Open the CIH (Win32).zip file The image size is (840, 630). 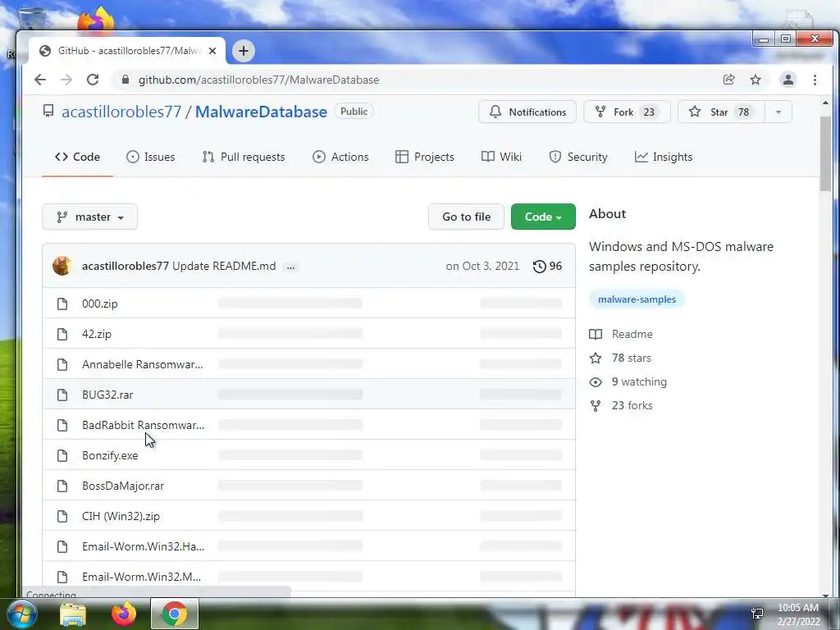pos(121,517)
